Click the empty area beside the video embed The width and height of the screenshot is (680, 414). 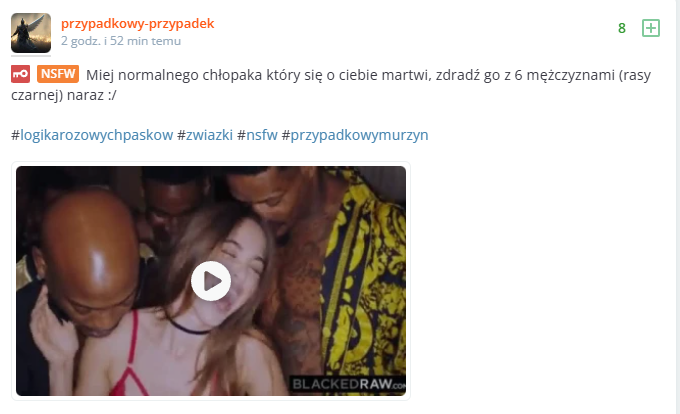pos(542,281)
